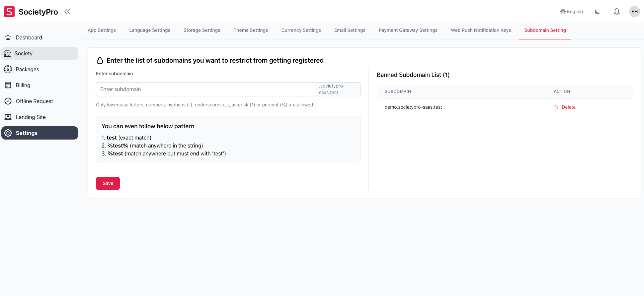The width and height of the screenshot is (644, 296).
Task: Collapse the sidebar with double-chevron
Action: [67, 12]
